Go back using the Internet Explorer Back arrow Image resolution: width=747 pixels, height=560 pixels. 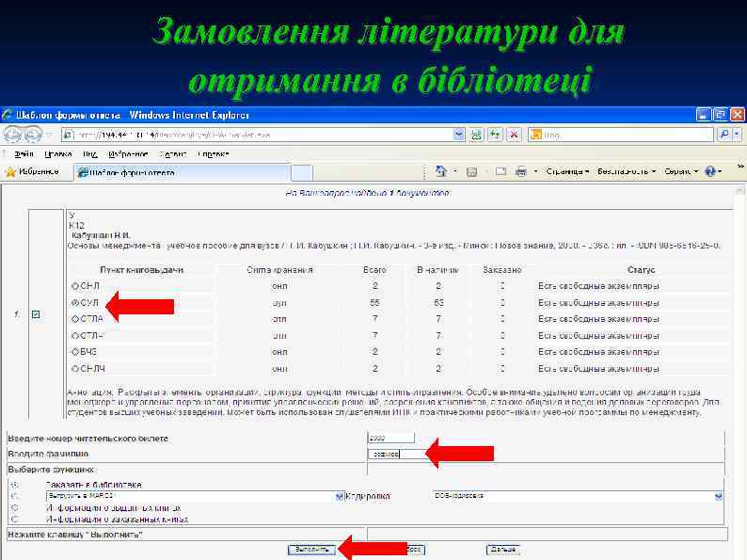pos(12,135)
